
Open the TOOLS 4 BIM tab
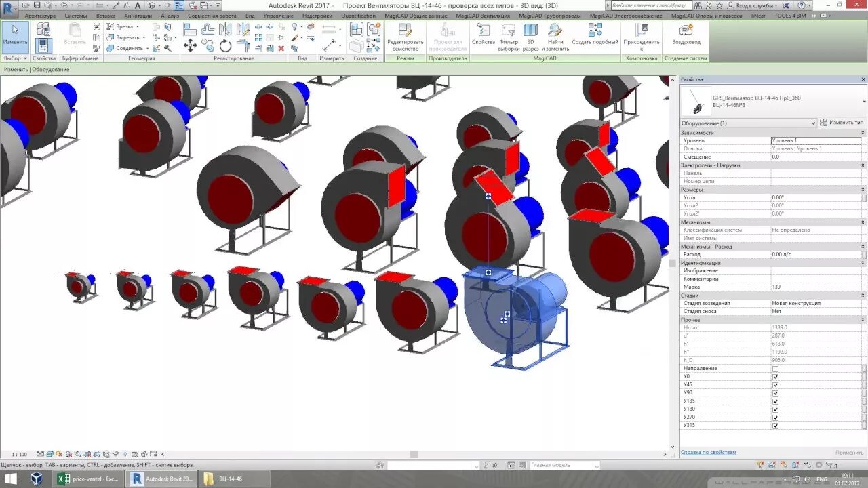[791, 16]
